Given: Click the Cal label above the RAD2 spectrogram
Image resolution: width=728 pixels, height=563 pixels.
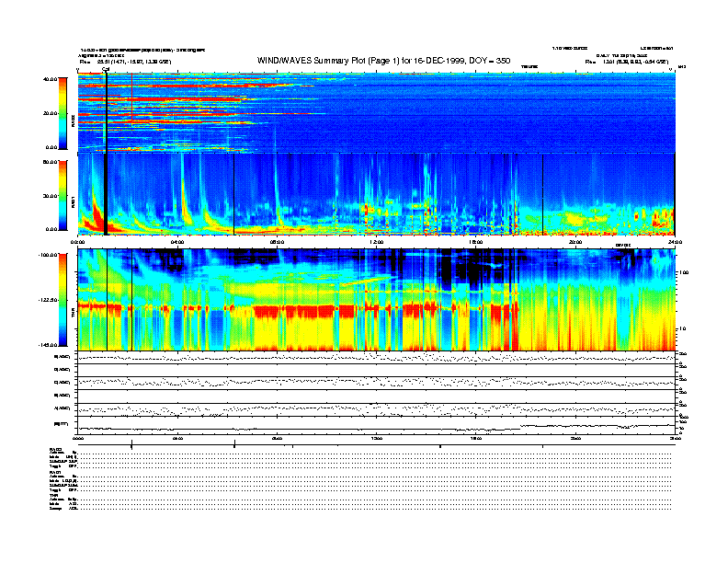Looking at the screenshot, I should point(106,70).
